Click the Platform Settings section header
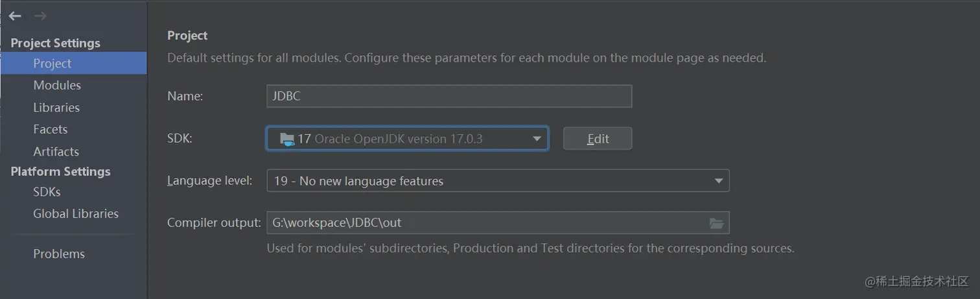The width and height of the screenshot is (980, 299). coord(61,172)
